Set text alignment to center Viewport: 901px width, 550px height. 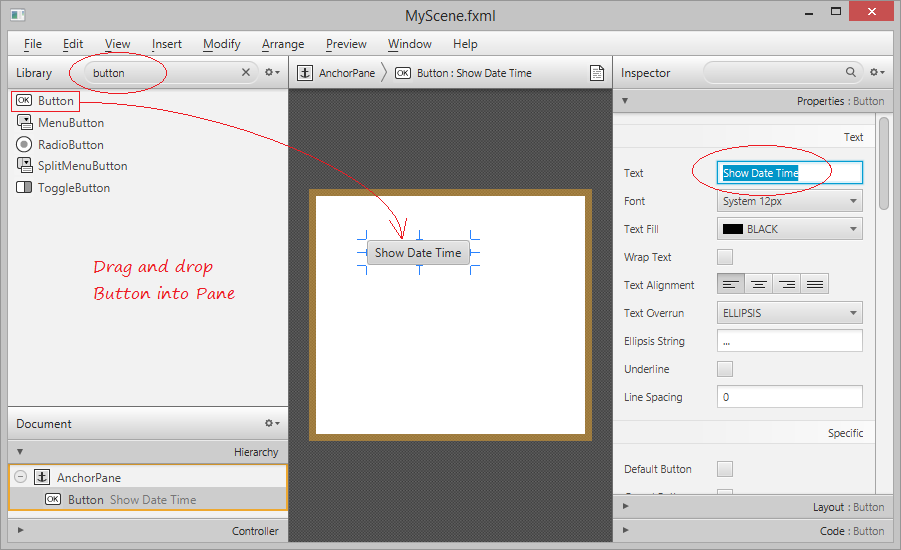758,284
